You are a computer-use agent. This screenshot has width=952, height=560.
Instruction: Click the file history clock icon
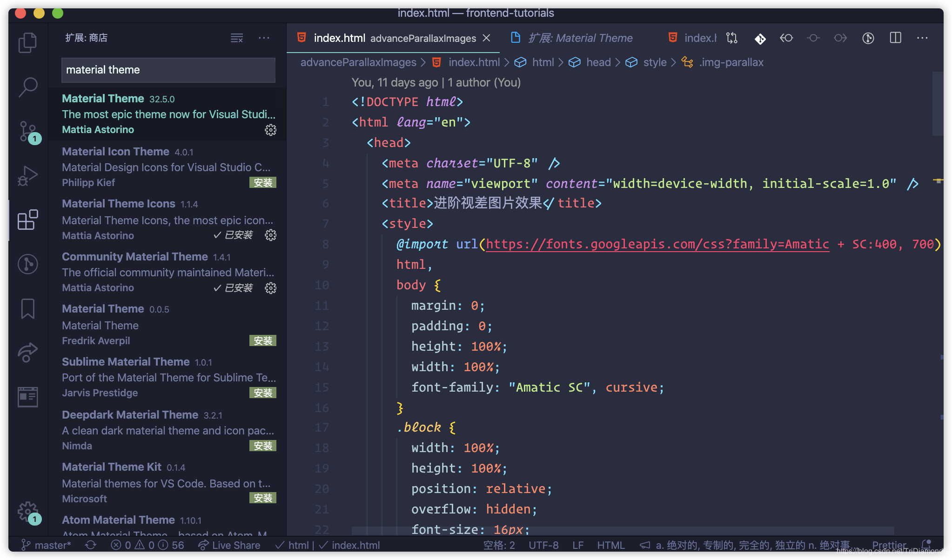[868, 38]
